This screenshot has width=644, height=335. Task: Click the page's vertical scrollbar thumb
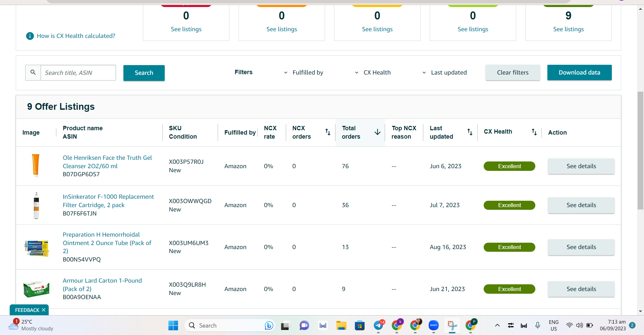pos(641,150)
